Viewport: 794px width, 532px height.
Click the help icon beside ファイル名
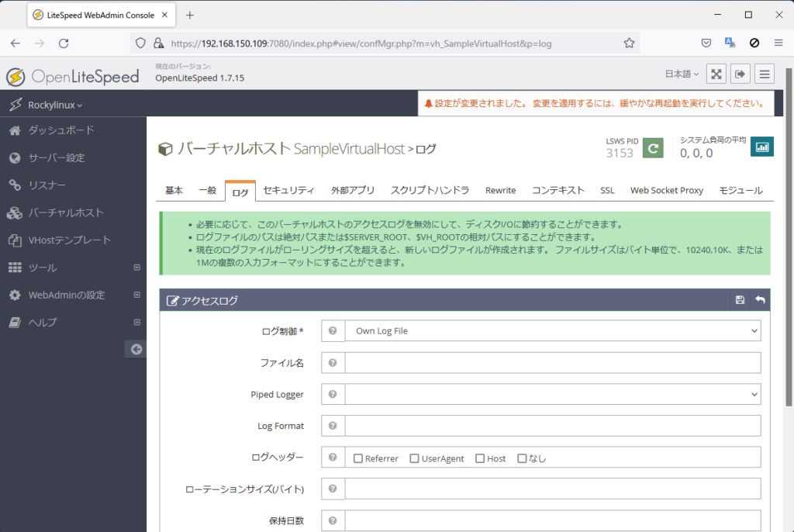click(333, 363)
